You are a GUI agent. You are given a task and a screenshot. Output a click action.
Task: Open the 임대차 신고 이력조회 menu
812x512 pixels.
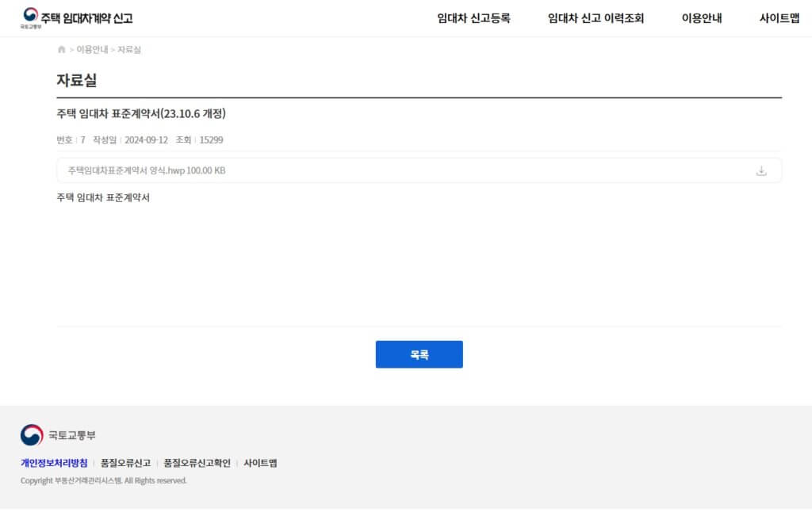coord(596,18)
